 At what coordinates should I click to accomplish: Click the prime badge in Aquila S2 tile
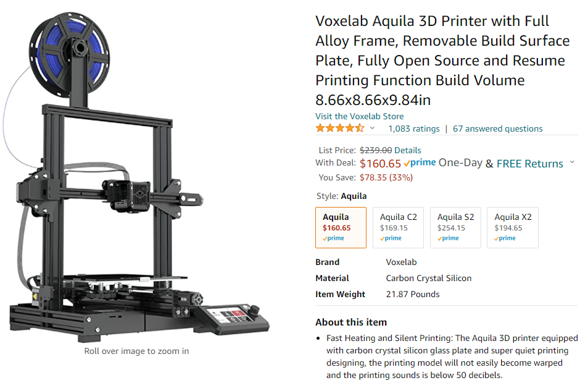[448, 238]
